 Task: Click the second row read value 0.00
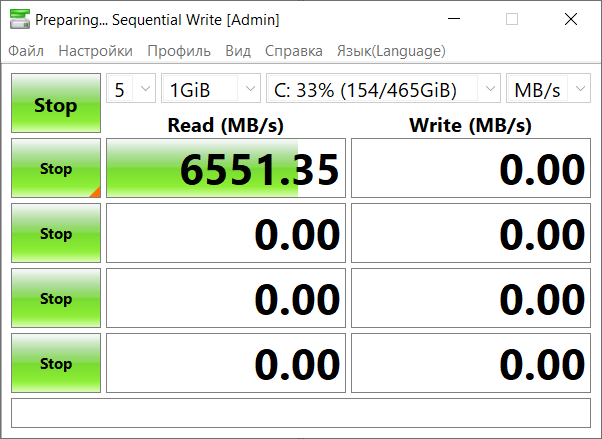[226, 233]
